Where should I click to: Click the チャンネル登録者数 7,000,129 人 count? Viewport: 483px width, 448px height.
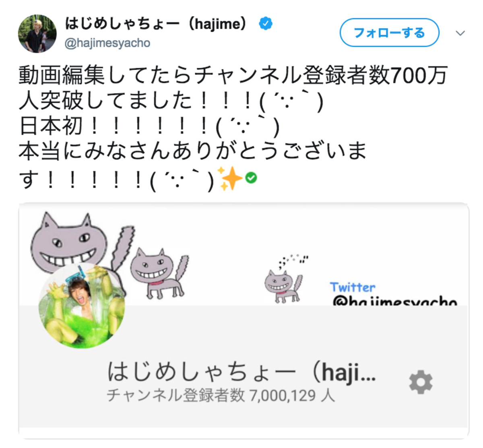click(x=221, y=396)
